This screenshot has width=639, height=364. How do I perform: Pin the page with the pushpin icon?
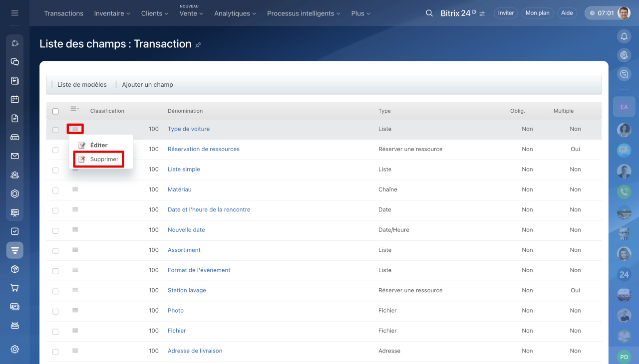point(198,45)
